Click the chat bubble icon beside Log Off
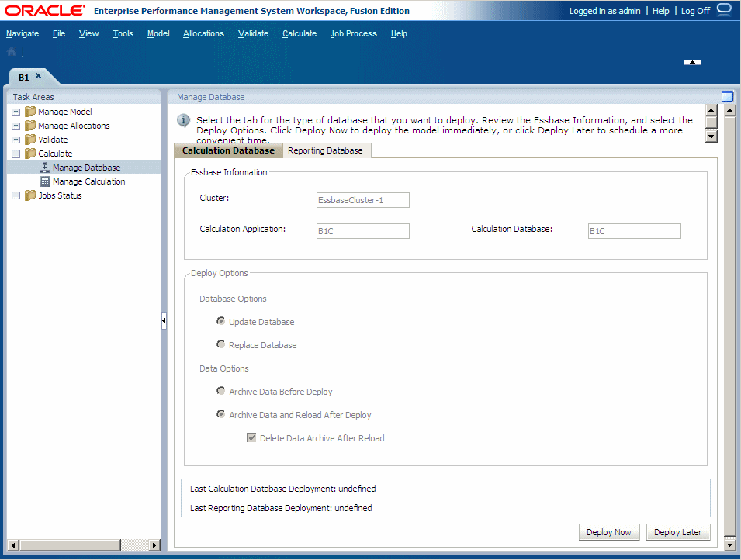Screen dimensions: 741x560 point(724,9)
